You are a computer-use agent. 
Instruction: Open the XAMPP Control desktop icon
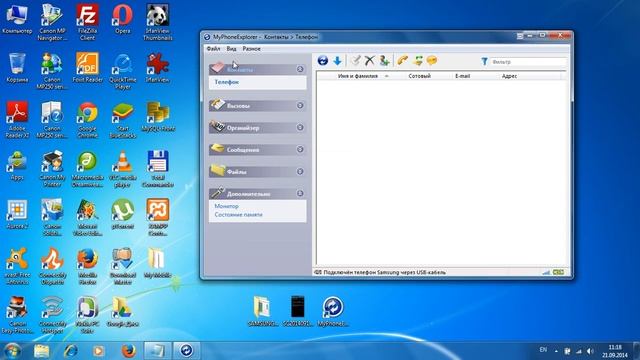(x=158, y=217)
